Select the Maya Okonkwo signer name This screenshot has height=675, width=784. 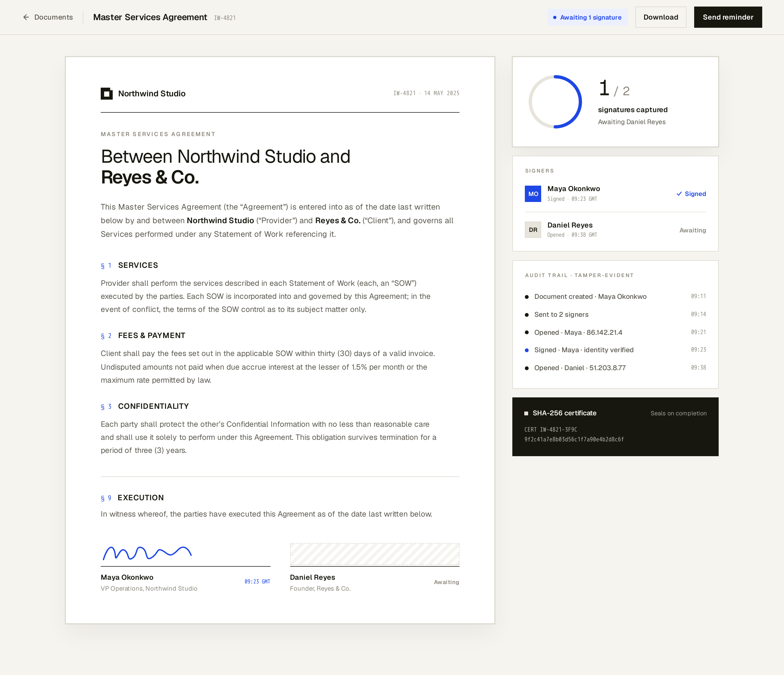point(574,188)
